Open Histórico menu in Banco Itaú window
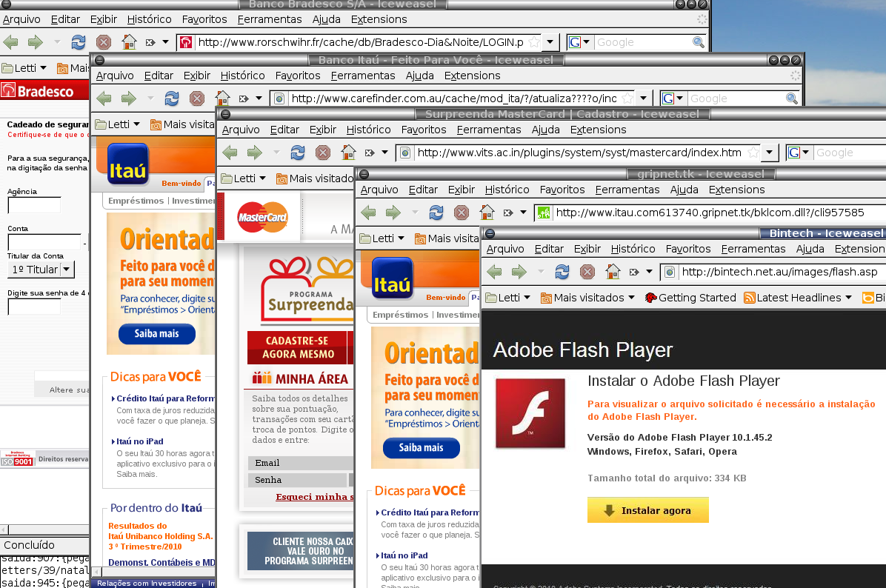Image resolution: width=886 pixels, height=588 pixels. (x=242, y=76)
